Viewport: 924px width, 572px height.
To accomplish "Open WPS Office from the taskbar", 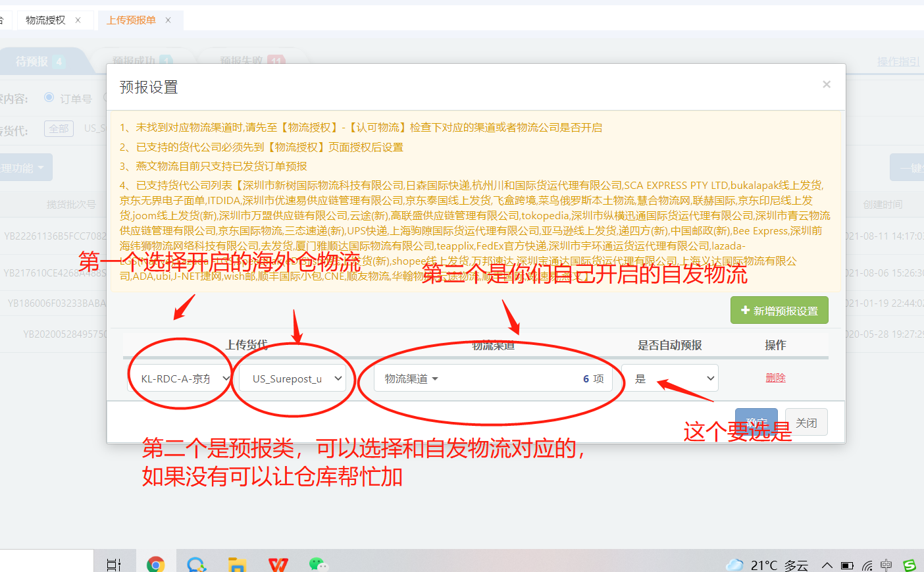I will click(278, 564).
